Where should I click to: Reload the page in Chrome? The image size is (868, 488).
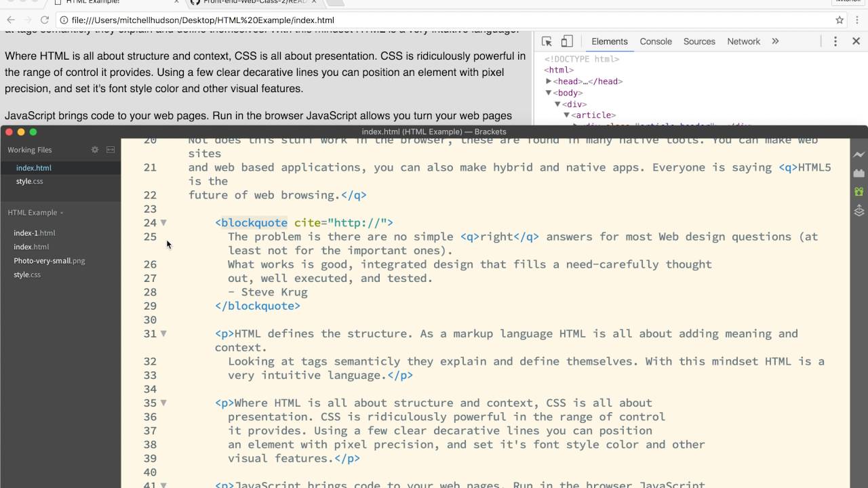tap(45, 20)
